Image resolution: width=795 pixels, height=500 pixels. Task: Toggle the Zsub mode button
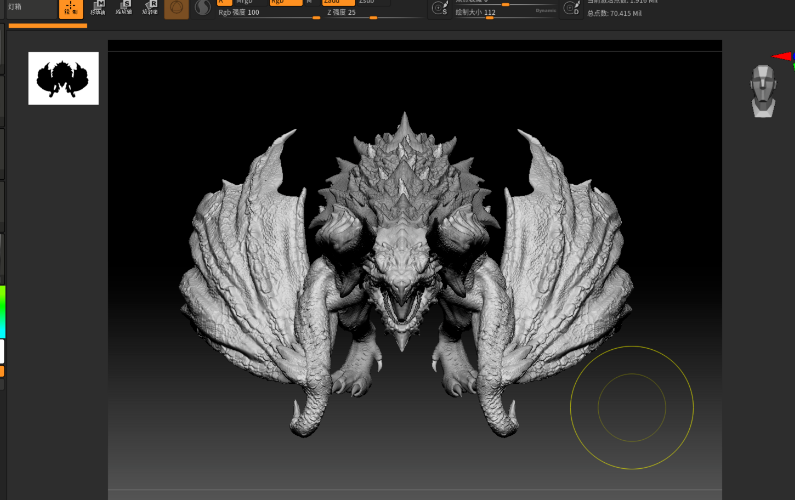coord(373,3)
